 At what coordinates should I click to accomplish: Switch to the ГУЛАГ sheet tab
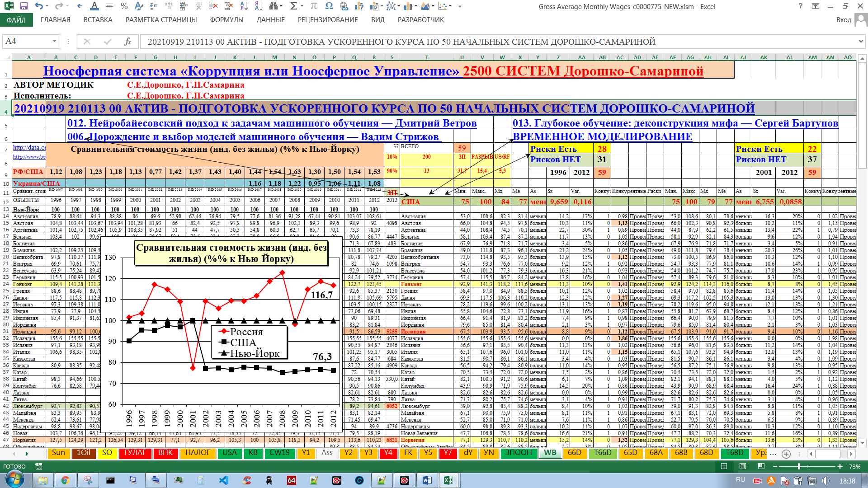tap(135, 453)
